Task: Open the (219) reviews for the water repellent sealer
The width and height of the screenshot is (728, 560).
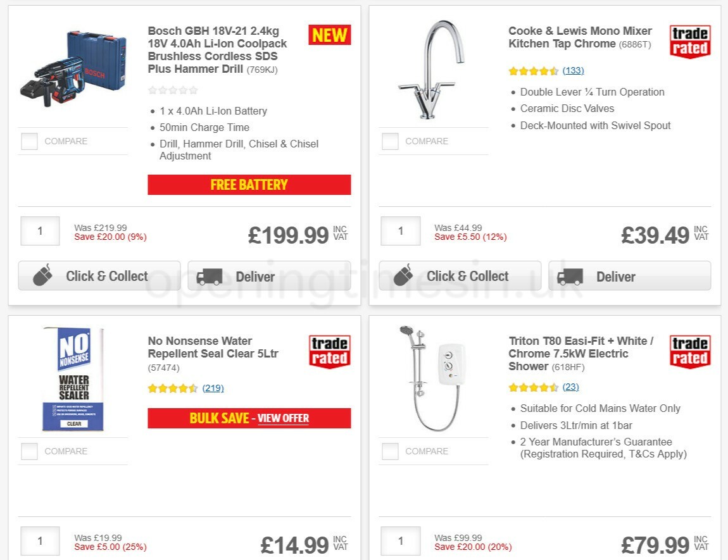Action: 213,388
